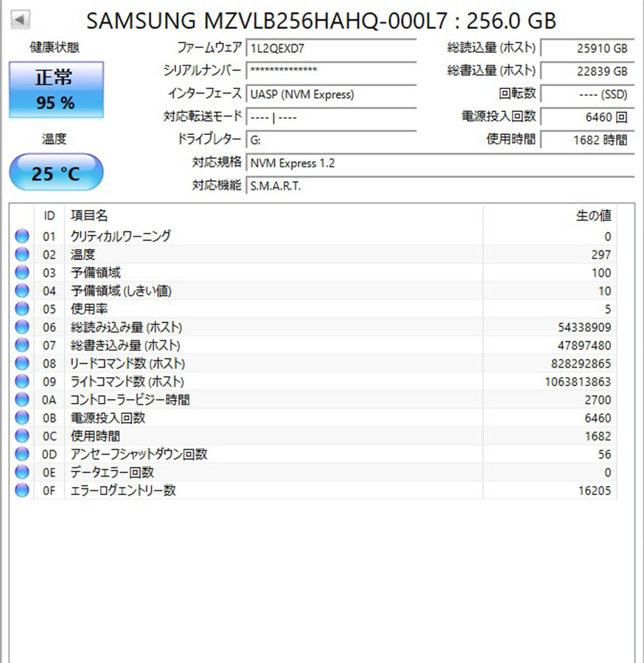Click the NVM Express 1.2 standard field

(x=440, y=163)
